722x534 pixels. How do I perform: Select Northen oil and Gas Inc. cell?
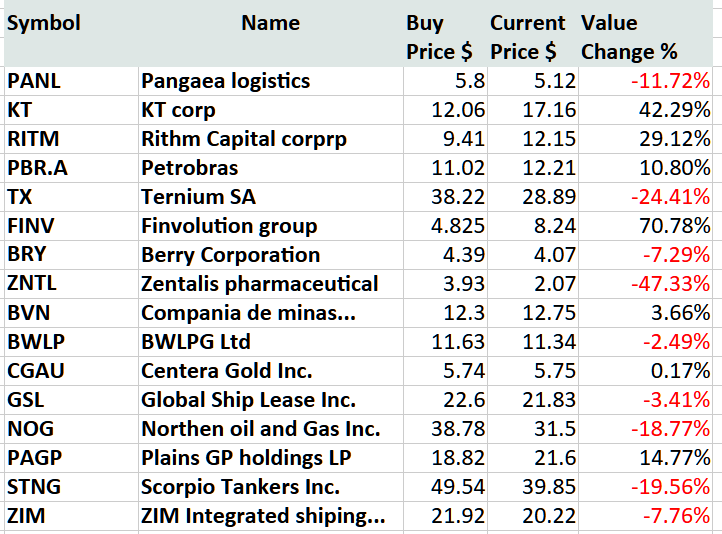click(x=260, y=429)
